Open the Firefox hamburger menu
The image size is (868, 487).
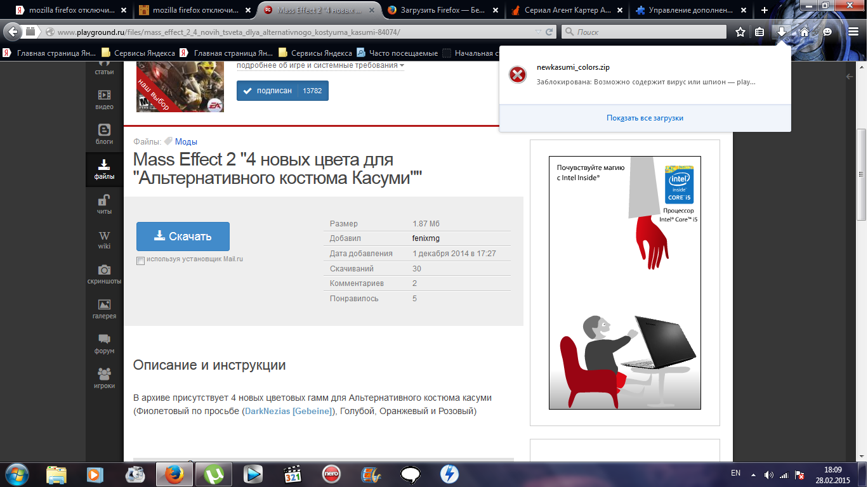[853, 32]
